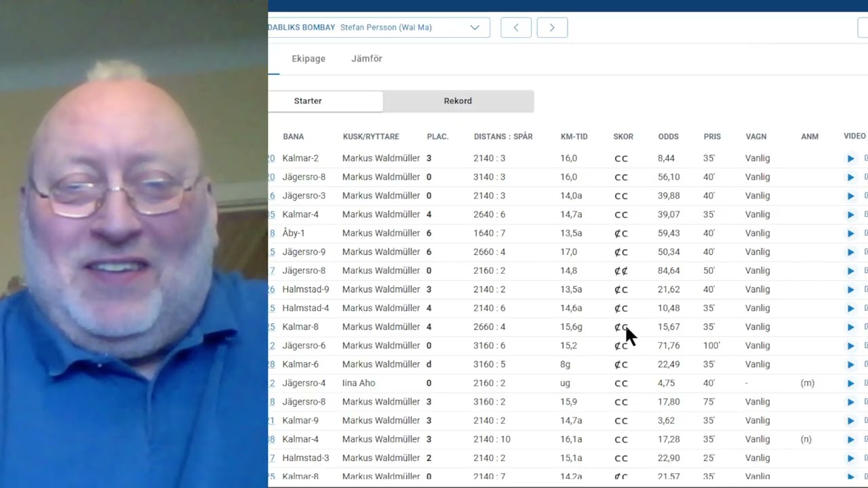Play video for Jägersro-4 Iina Aho row

coord(850,384)
